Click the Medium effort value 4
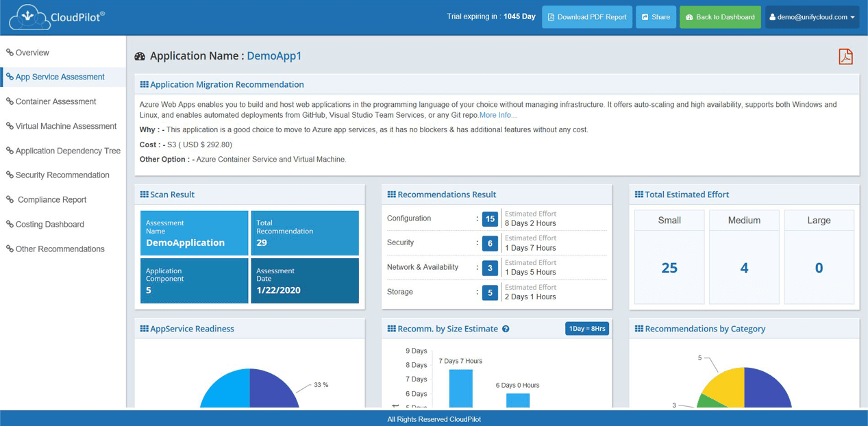The image size is (868, 426). (x=744, y=268)
